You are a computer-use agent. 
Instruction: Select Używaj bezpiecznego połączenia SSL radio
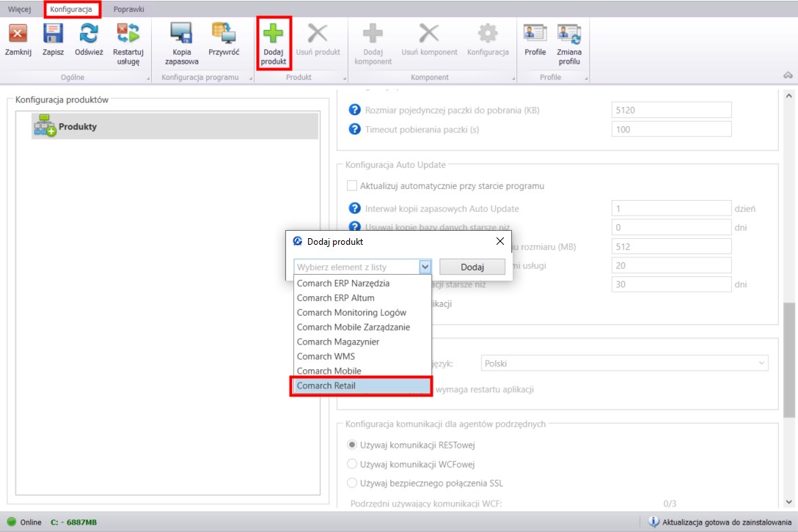point(351,483)
